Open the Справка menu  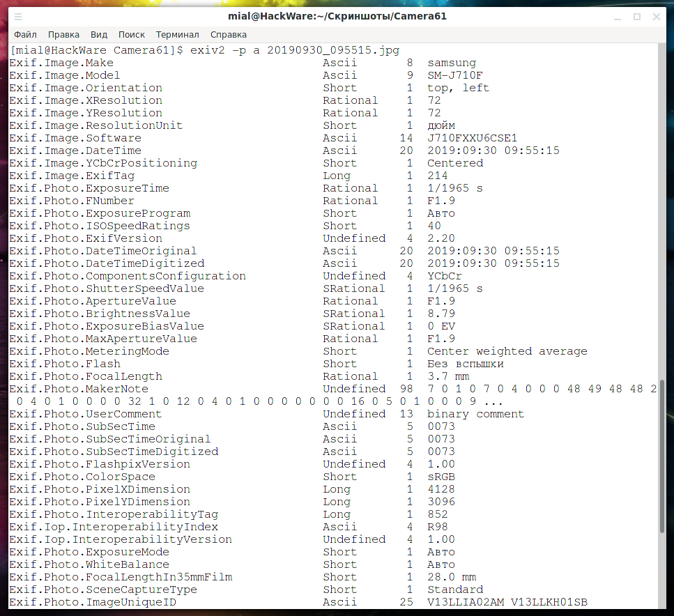[x=229, y=34]
